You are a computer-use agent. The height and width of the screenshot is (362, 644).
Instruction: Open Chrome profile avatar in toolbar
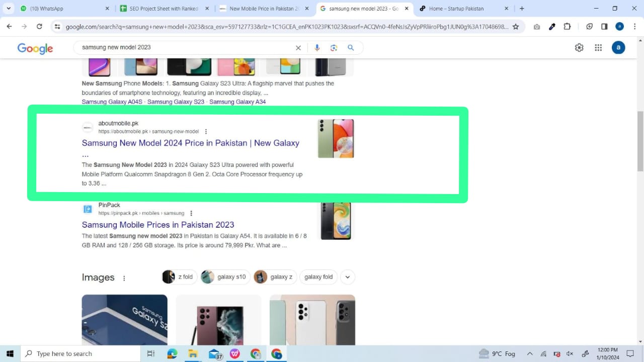[x=619, y=27]
